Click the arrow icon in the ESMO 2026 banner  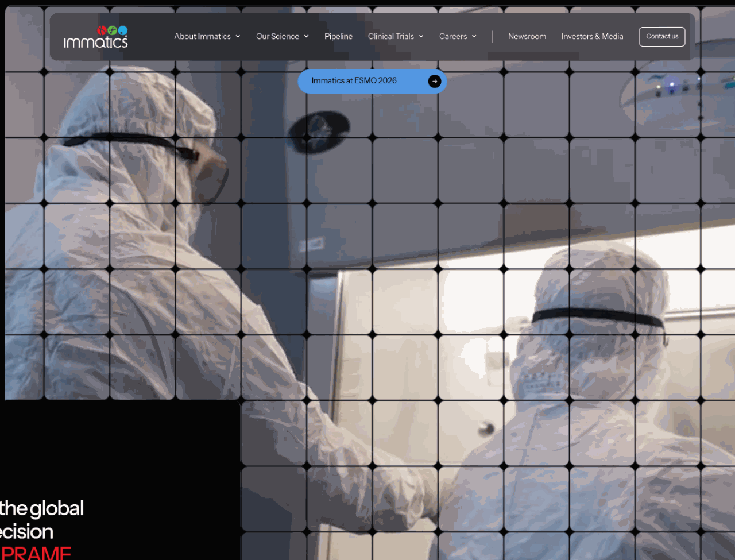point(435,82)
